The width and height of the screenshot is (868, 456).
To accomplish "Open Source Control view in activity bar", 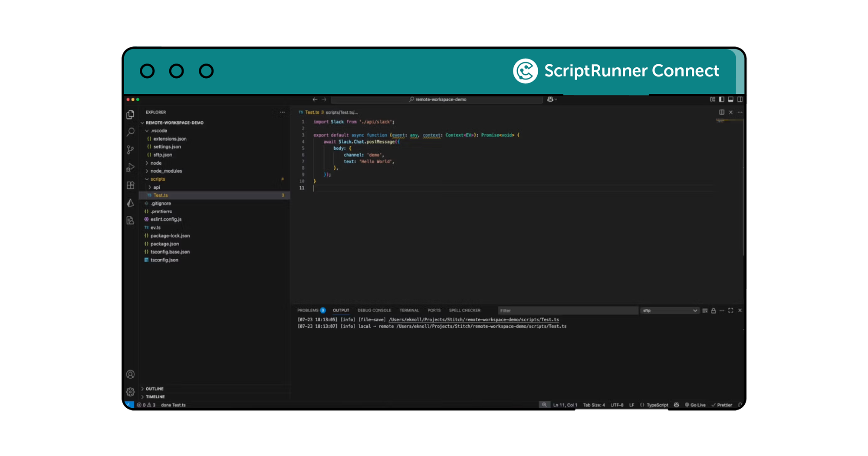I will pyautogui.click(x=130, y=150).
